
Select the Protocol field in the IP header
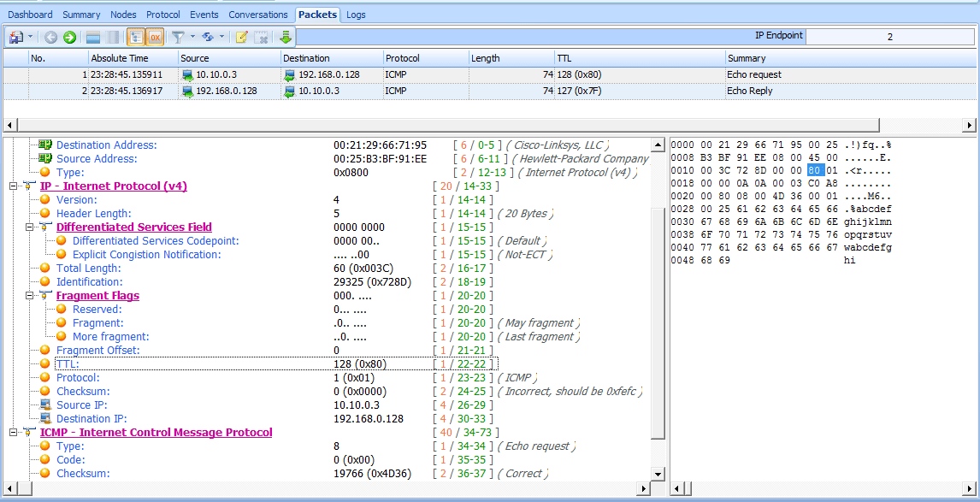(289, 378)
